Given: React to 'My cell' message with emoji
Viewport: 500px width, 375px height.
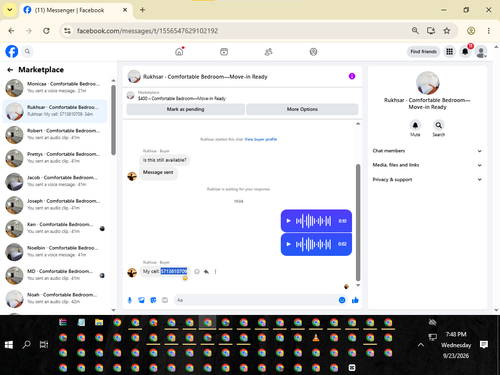Looking at the screenshot, I should click(x=197, y=272).
